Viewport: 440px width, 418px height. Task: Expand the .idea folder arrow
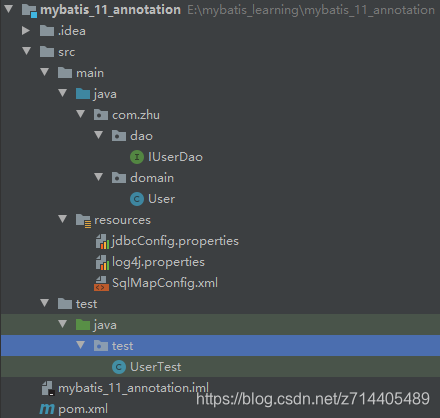pyautogui.click(x=26, y=31)
